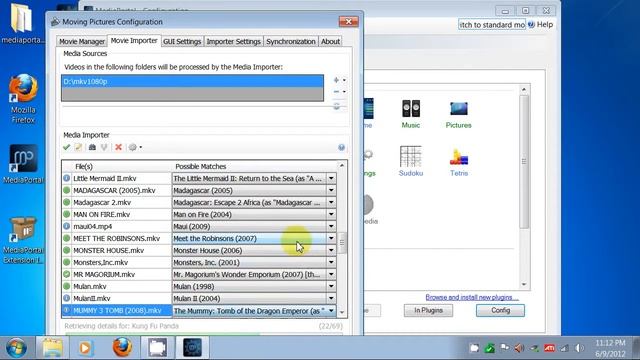Click Browse and install new plugins link
Viewport: 640px width, 360px height.
472,297
